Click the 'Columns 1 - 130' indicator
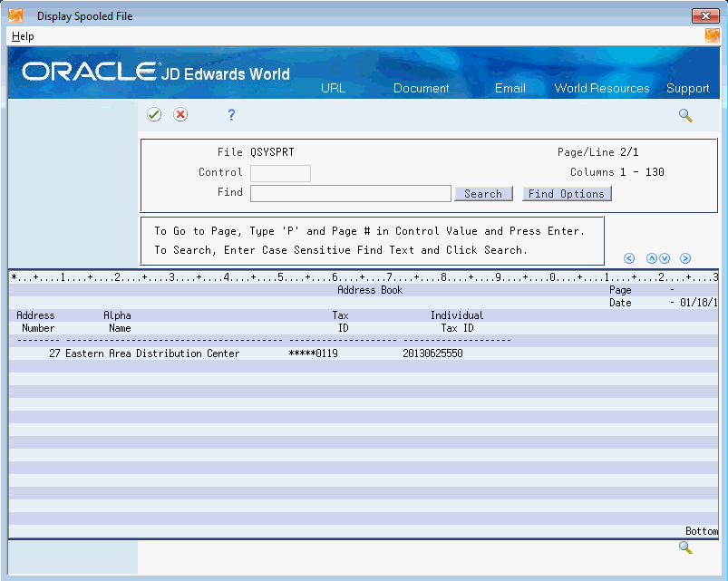Viewport: 728px width, 581px height. pyautogui.click(x=617, y=172)
